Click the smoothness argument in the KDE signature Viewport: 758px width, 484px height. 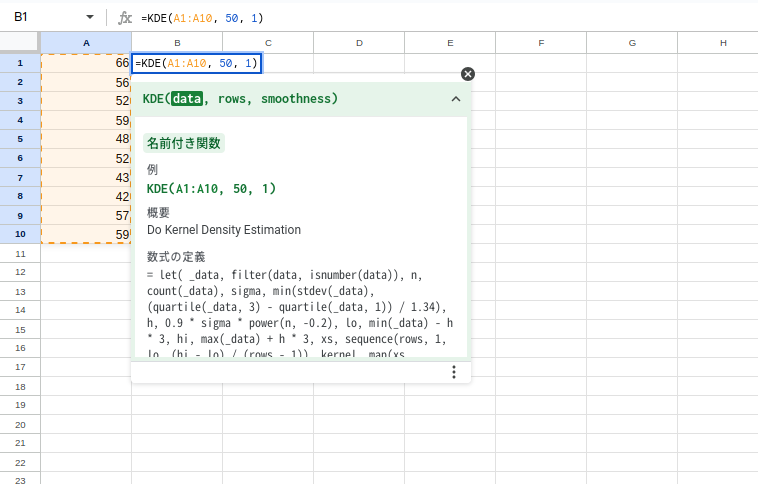point(296,99)
